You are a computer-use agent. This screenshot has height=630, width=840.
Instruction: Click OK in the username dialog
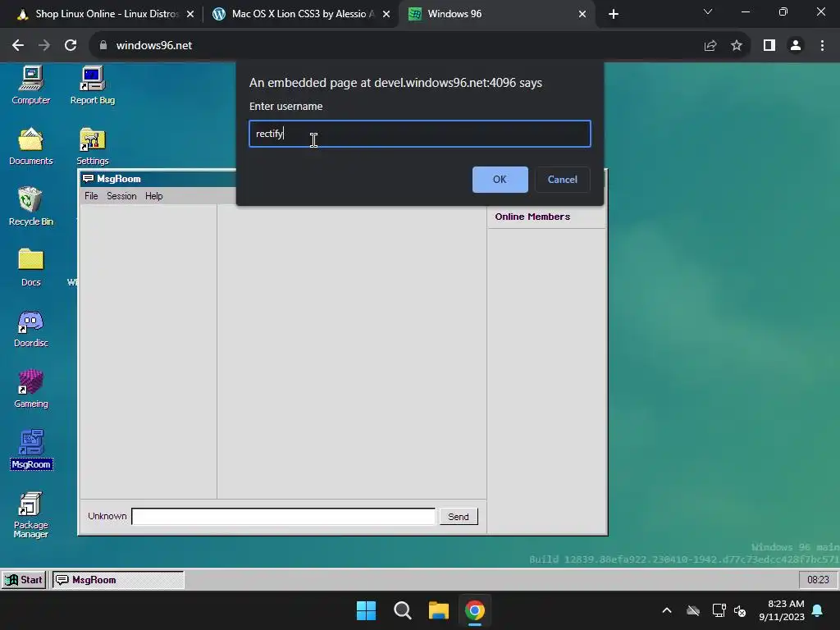pyautogui.click(x=500, y=180)
